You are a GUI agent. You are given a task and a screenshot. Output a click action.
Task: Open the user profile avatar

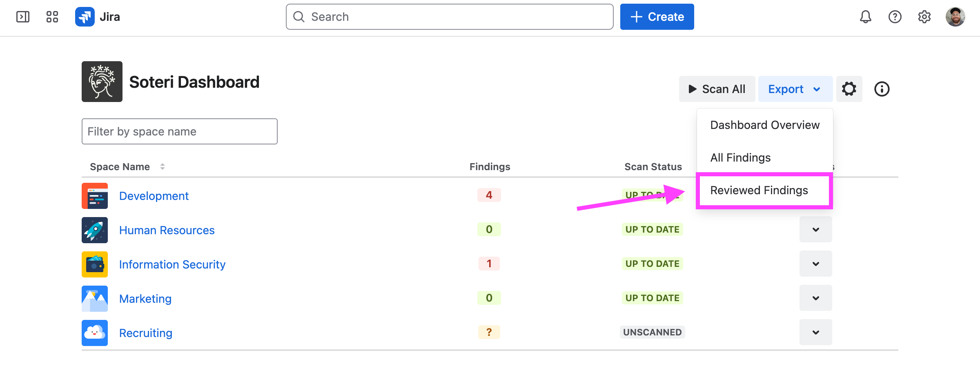click(955, 17)
